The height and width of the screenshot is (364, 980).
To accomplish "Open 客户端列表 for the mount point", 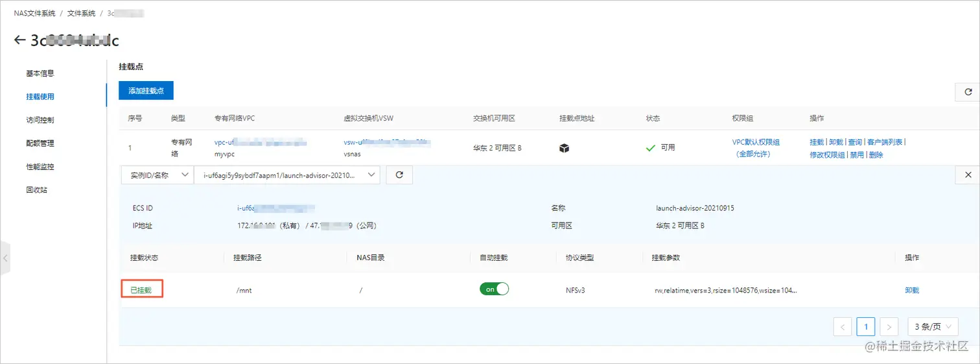I will point(885,141).
